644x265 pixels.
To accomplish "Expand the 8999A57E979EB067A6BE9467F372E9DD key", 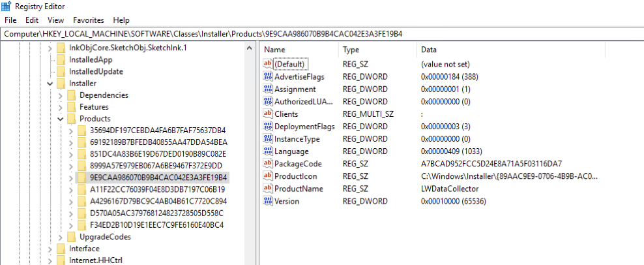I will point(71,166).
